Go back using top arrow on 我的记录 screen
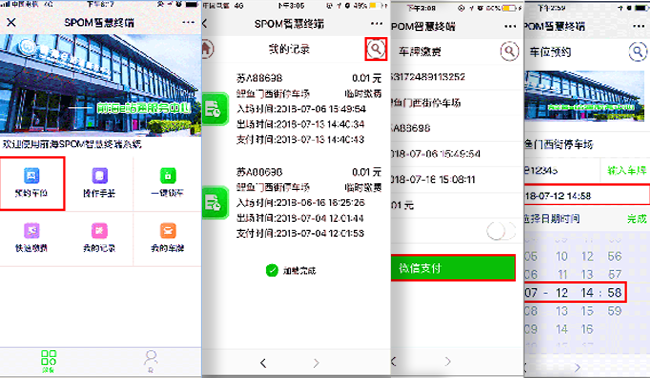 click(x=205, y=24)
